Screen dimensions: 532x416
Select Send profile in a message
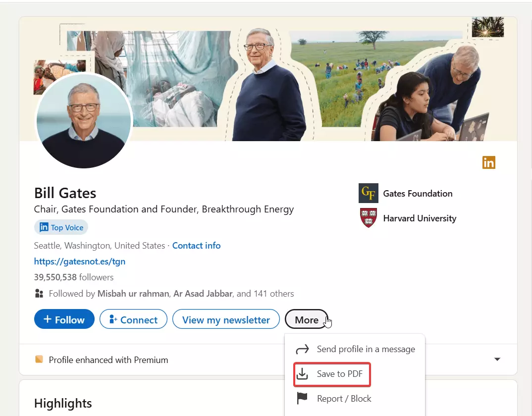tap(366, 349)
